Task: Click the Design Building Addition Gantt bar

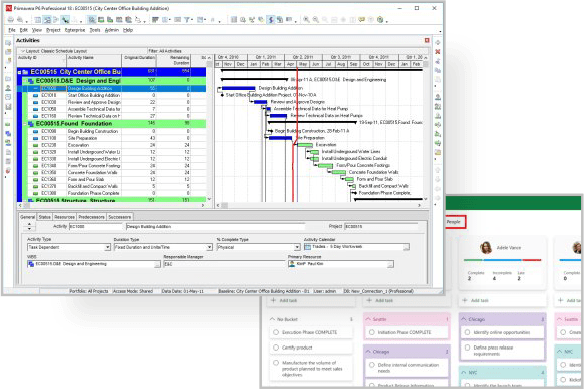Action: pyautogui.click(x=238, y=88)
